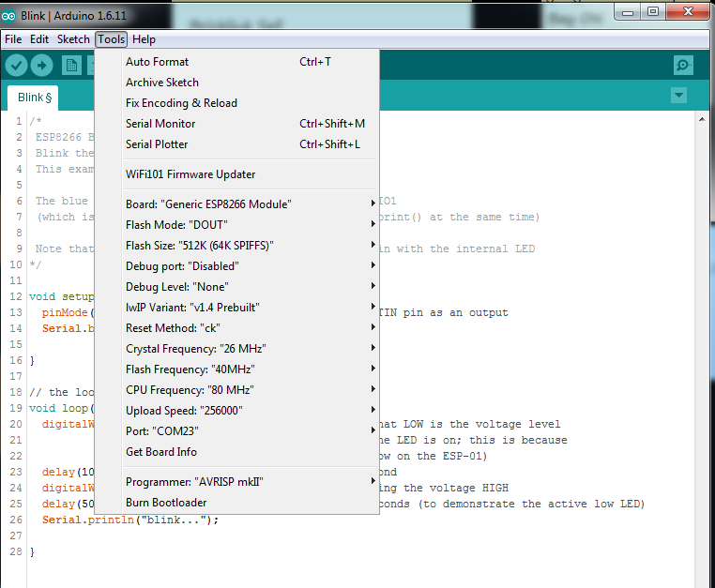Open the Help menu
The image size is (715, 588).
pyautogui.click(x=144, y=39)
